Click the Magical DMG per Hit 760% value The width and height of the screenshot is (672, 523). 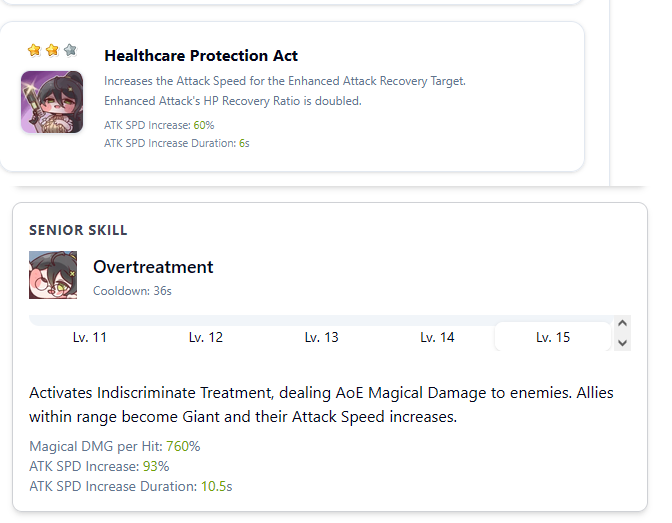click(183, 446)
